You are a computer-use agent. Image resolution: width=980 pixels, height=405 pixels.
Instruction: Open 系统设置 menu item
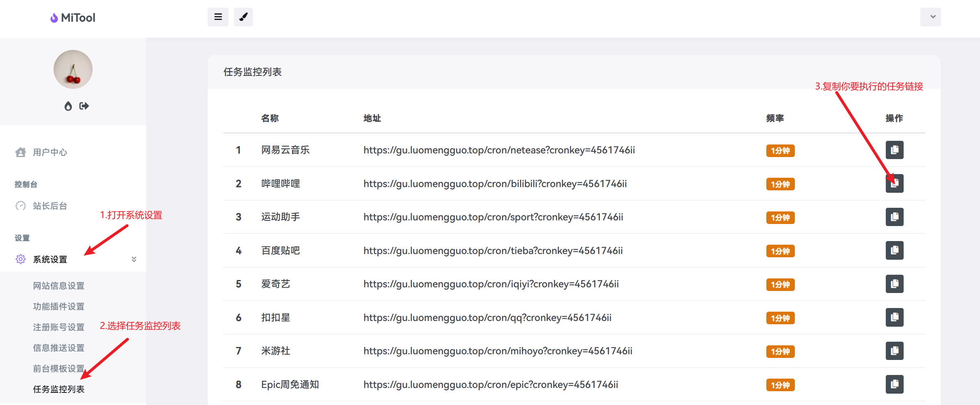50,259
